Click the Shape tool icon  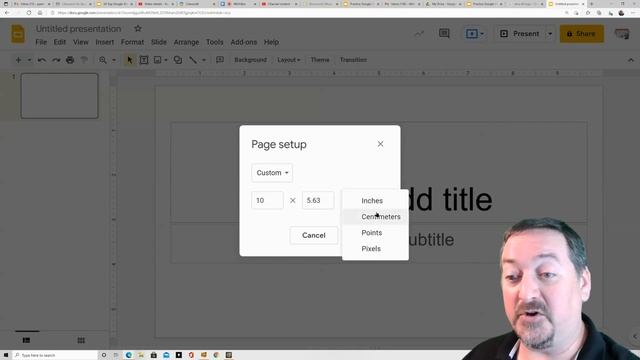(178, 60)
